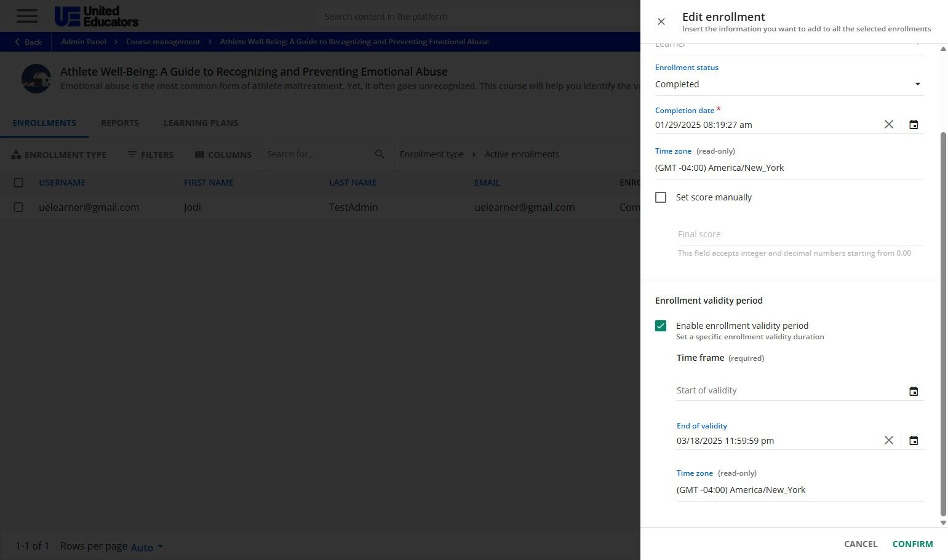Click the search magnifier icon

pos(380,154)
